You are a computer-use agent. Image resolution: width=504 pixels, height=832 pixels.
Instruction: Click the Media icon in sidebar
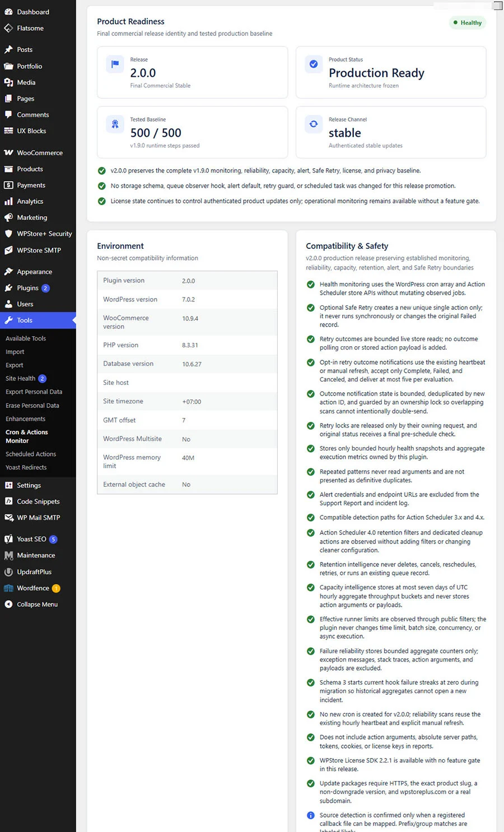point(8,82)
